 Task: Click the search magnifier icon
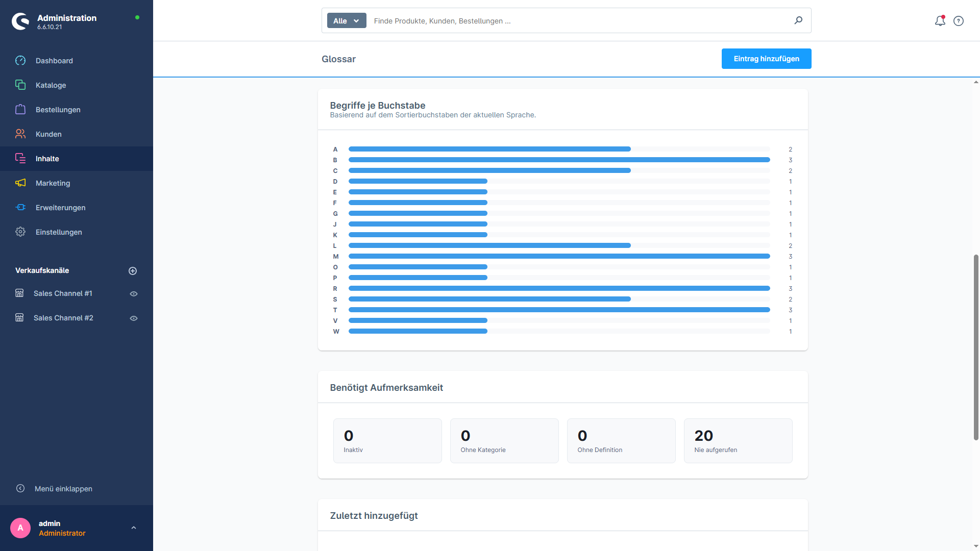pyautogui.click(x=798, y=20)
